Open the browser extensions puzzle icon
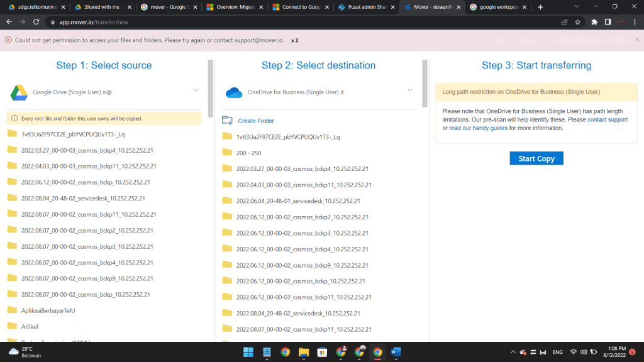 pos(594,22)
